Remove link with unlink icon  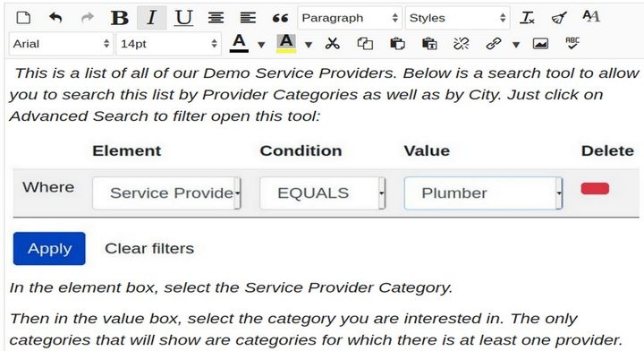click(462, 43)
